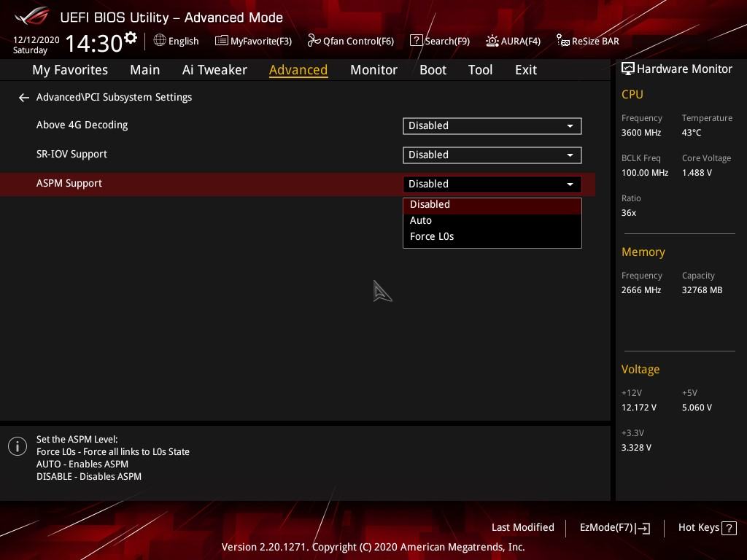Click the Core Voltage value 1.488 V
Viewport: 747px width, 560px height.
697,173
